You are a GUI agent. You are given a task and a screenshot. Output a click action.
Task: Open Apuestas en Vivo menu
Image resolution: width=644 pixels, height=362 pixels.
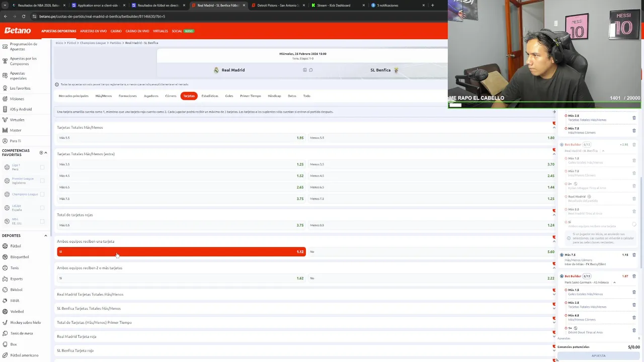93,31
